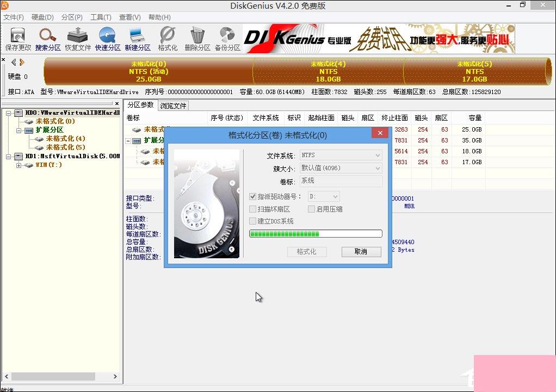Image resolution: width=556 pixels, height=392 pixels.
Task: Collapse the extended partition node in tree
Action: tap(18, 130)
